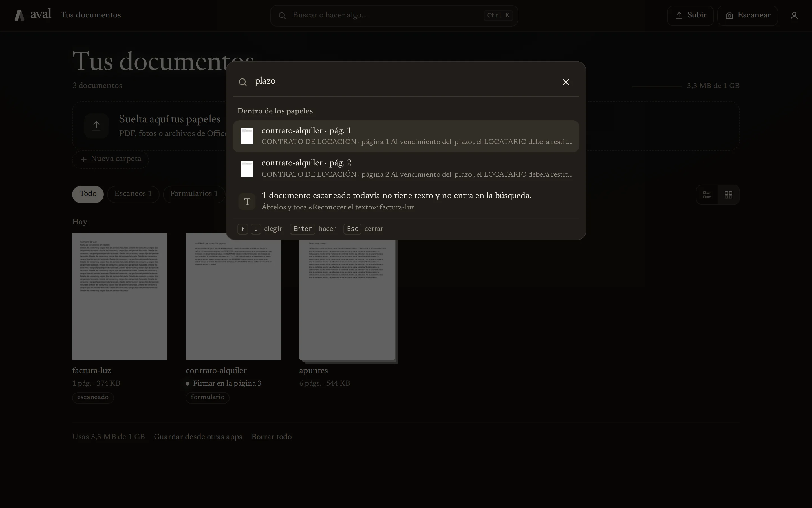Screen dimensions: 812x508
Task: Click the T text-recognition icon
Action: pos(247,202)
